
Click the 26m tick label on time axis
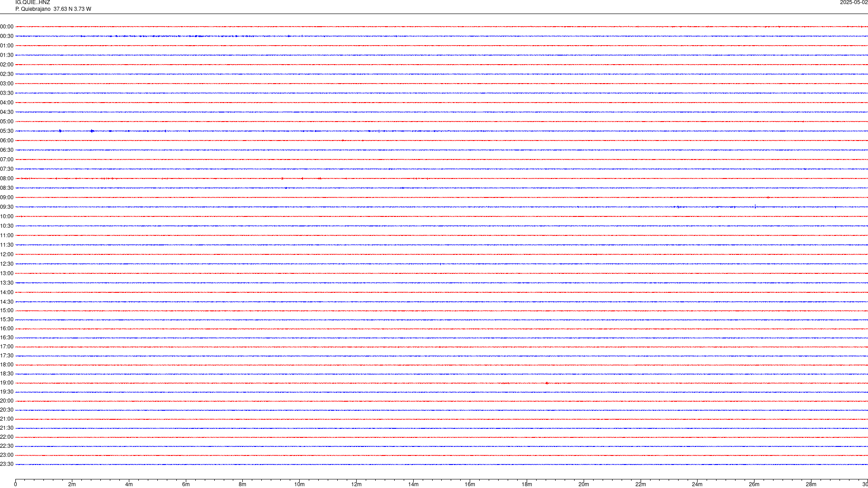click(754, 484)
